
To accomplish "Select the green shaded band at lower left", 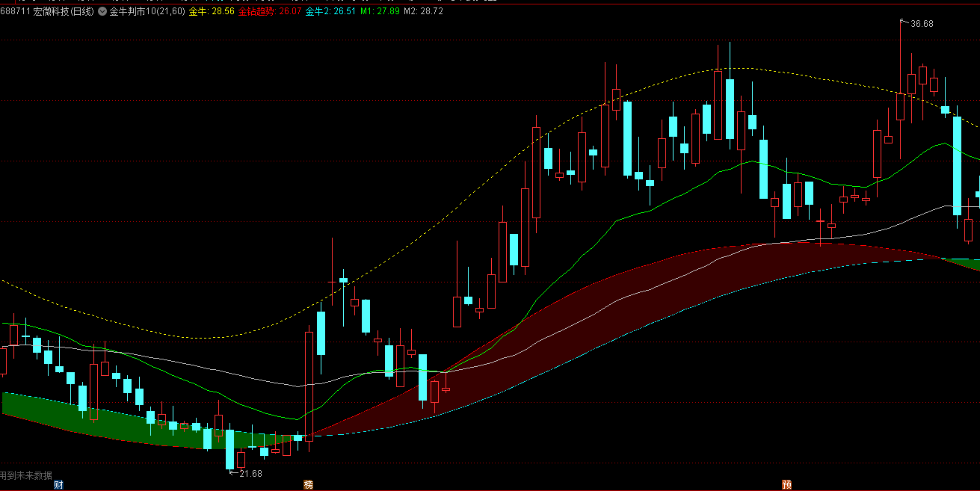I will (x=112, y=424).
